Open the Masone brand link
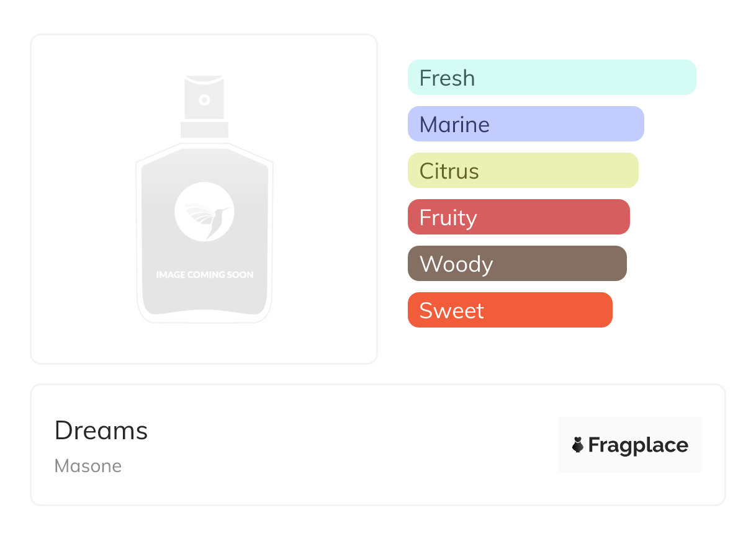Image resolution: width=756 pixels, height=536 pixels. click(88, 466)
